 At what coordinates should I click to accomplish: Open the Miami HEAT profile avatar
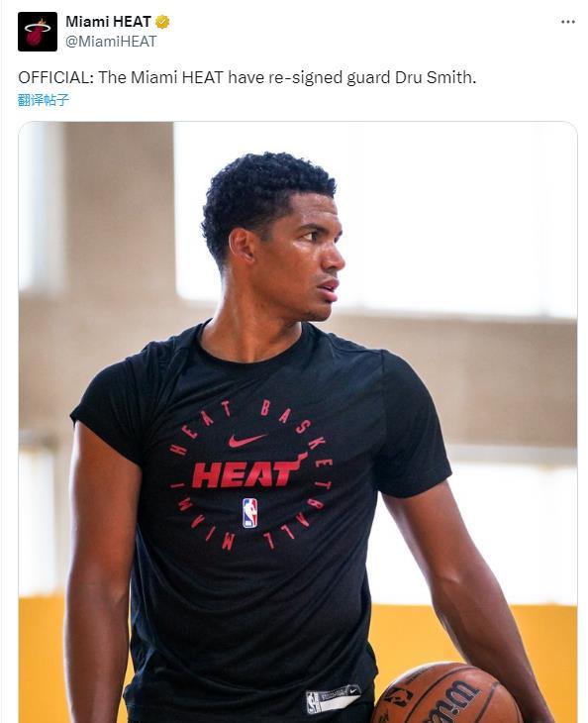click(x=38, y=32)
